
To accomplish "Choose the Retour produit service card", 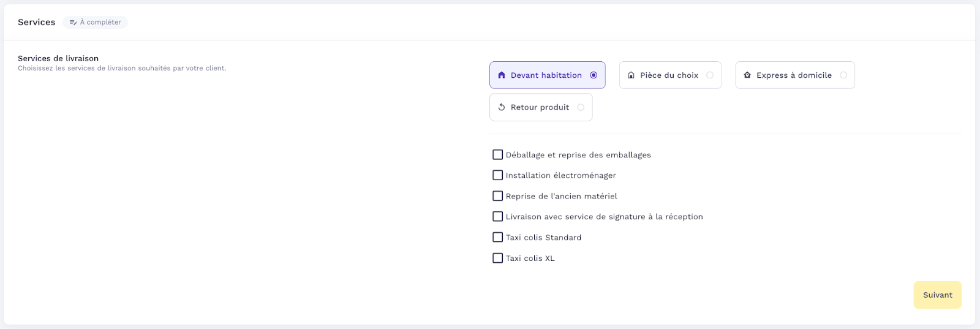I will tap(540, 107).
